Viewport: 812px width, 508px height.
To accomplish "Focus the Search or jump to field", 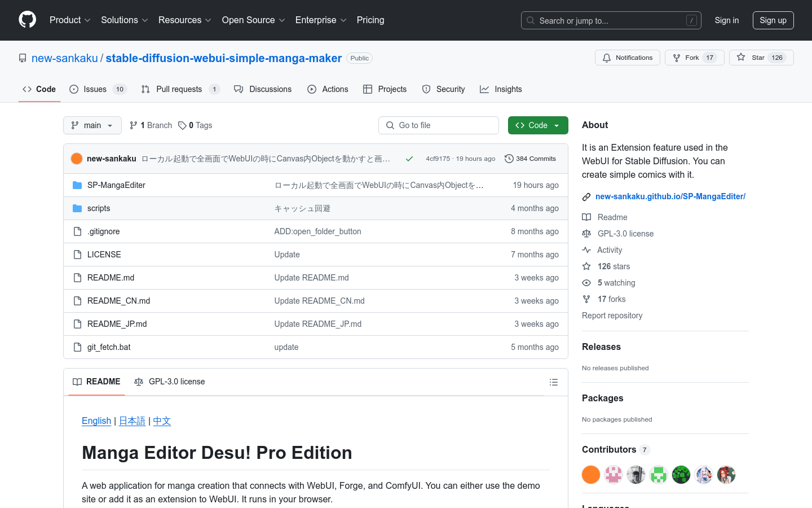I will click(x=611, y=20).
